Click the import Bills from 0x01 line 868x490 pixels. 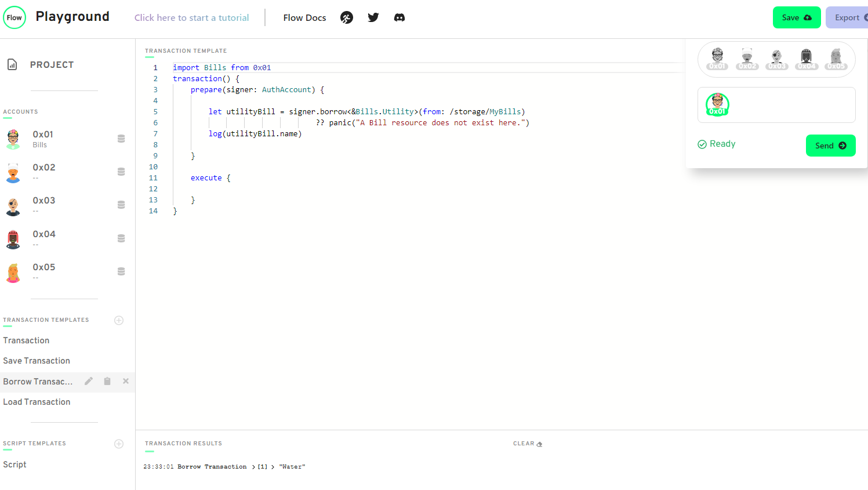click(x=221, y=68)
